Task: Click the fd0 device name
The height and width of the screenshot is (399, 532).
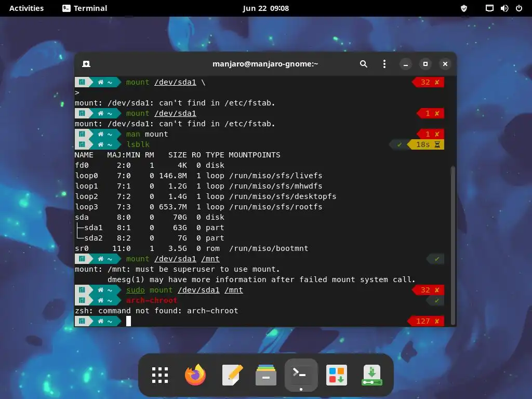Action: (x=82, y=165)
